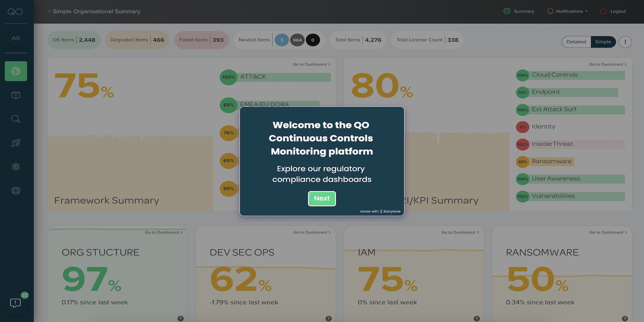Click the help question mark on RANSOMWARE card
This screenshot has width=644, height=322.
point(625,319)
